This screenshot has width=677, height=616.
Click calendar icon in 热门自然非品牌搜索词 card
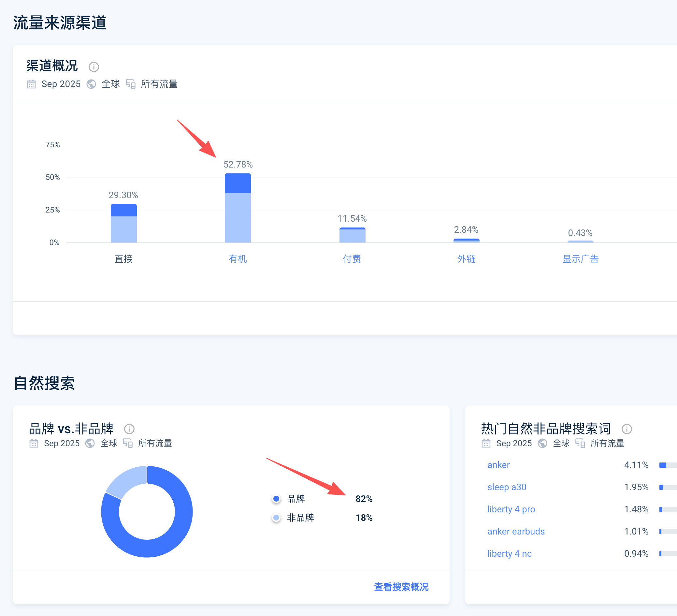coord(486,443)
